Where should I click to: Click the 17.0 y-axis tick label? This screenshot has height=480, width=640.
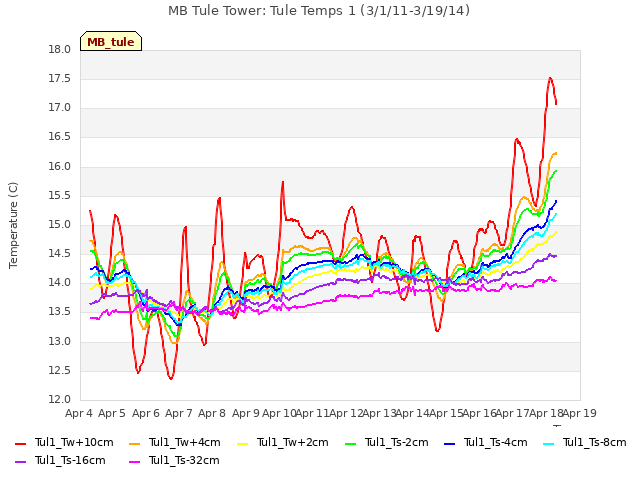[60, 108]
